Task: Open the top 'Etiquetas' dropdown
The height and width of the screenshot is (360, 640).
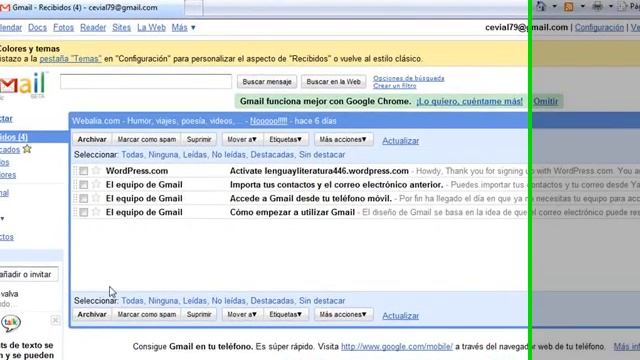Action: pos(285,140)
